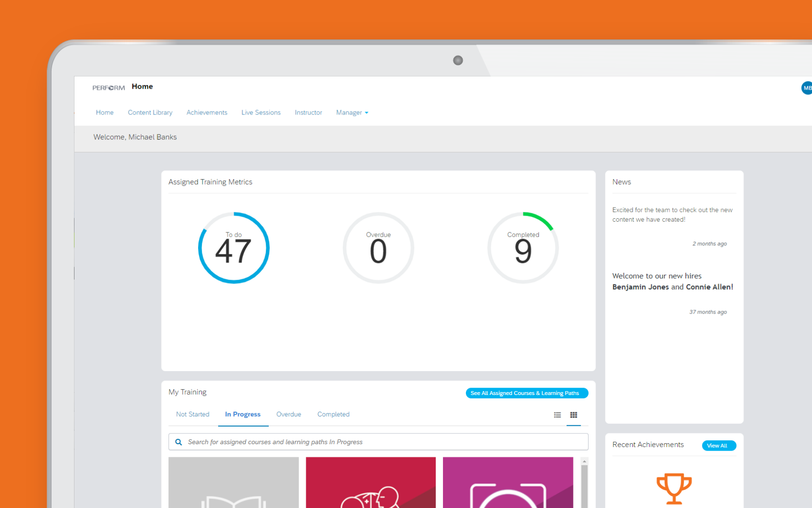Click the news item 'Excited for the team'

coord(672,215)
